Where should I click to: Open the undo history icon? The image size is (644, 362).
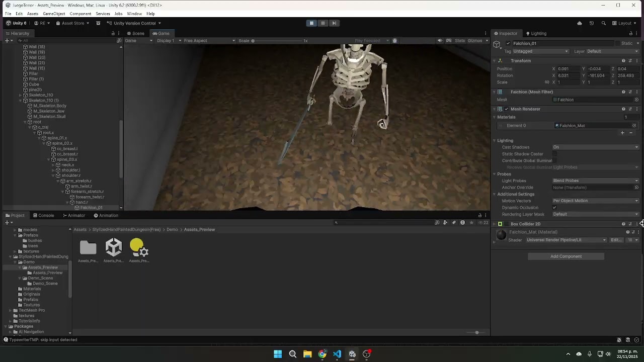click(592, 23)
